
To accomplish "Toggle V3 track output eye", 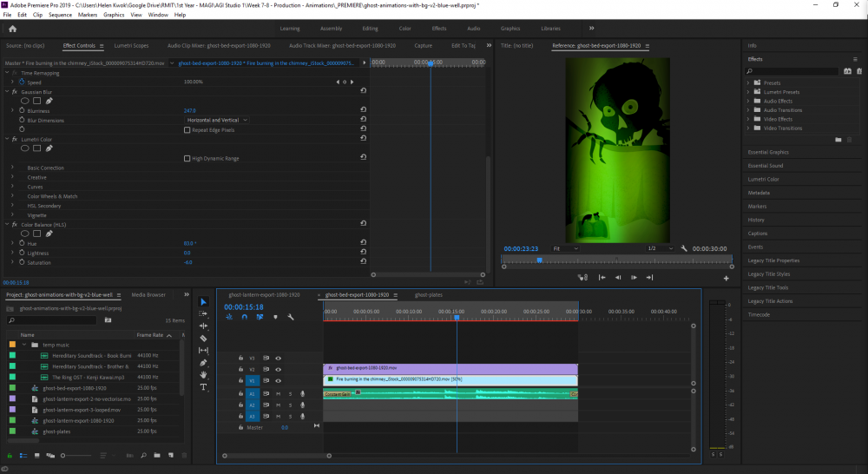I will [x=279, y=359].
